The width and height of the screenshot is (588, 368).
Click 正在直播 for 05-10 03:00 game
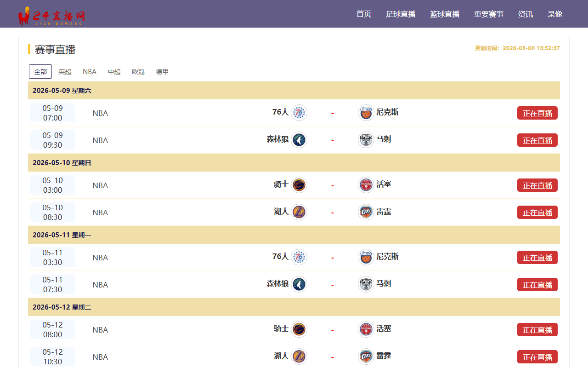(x=537, y=185)
